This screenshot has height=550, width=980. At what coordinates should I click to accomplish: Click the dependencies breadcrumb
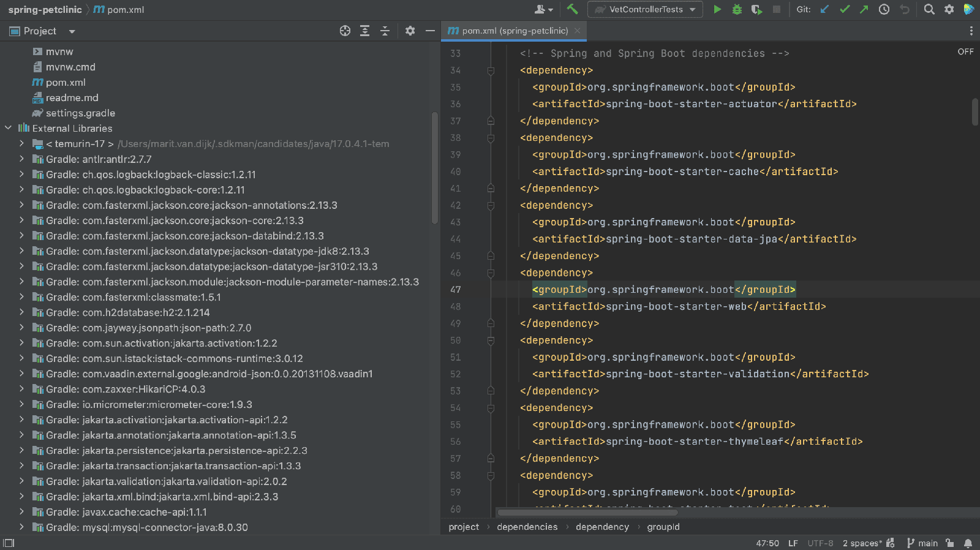[527, 527]
